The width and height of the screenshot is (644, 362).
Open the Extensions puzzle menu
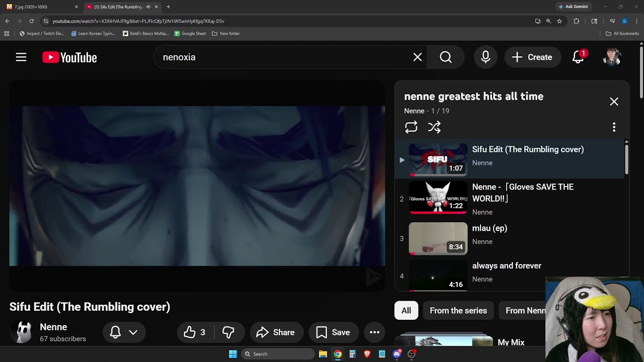pyautogui.click(x=577, y=21)
